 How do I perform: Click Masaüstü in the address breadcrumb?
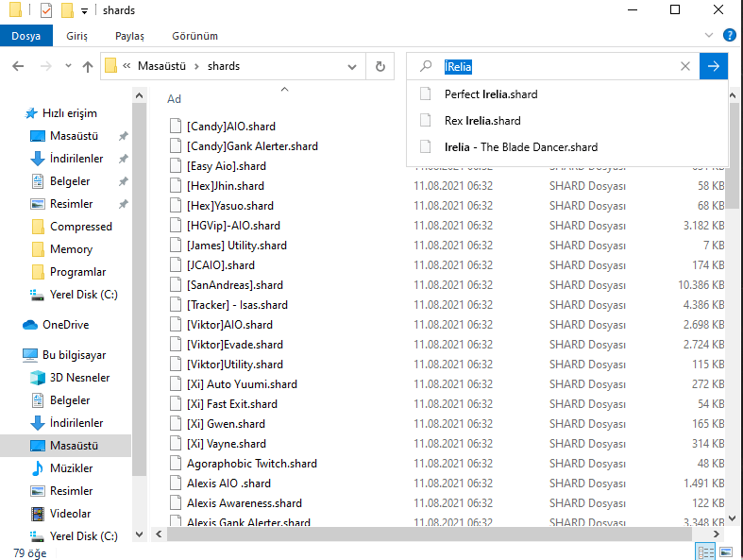point(161,66)
